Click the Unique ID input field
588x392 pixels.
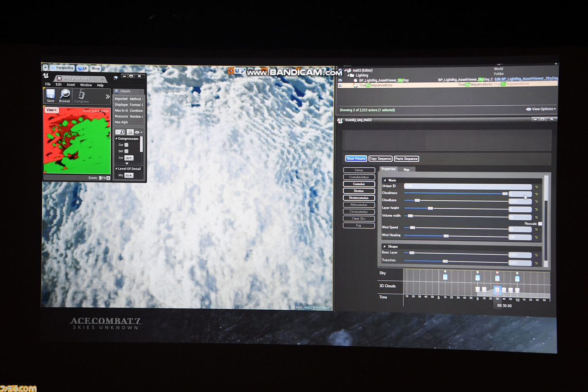(468, 187)
